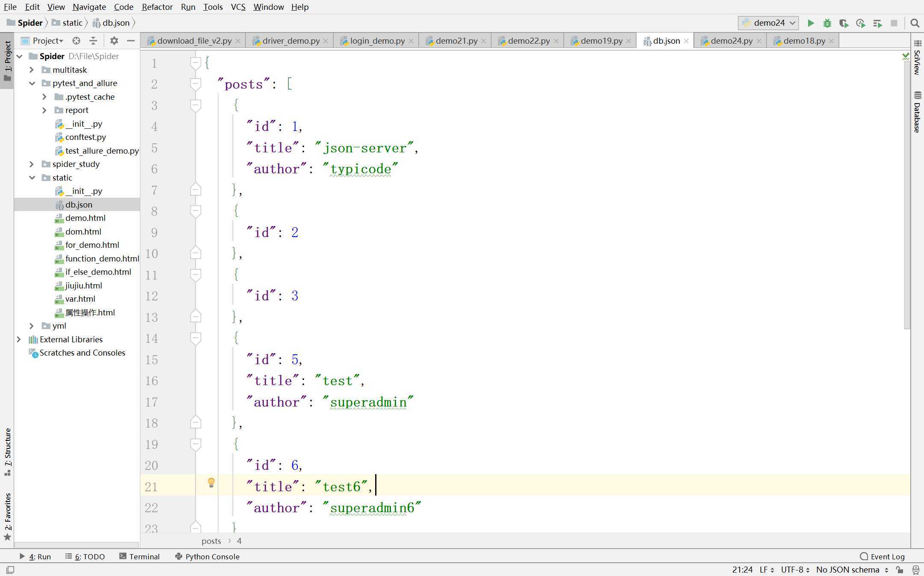The image size is (924, 576).
Task: Fold the object starting on line 19
Action: click(195, 444)
